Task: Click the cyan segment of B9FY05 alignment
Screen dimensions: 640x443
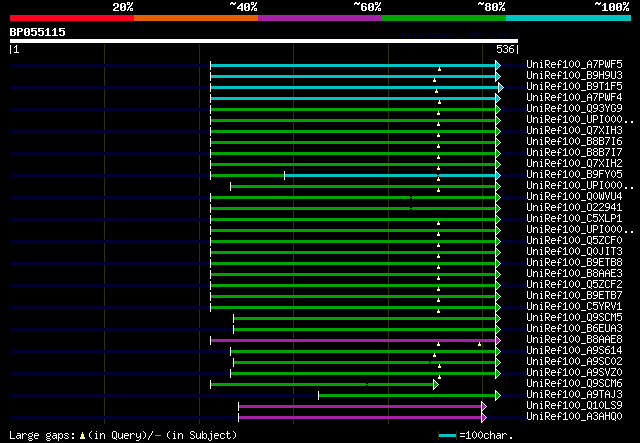Action: [x=390, y=176]
